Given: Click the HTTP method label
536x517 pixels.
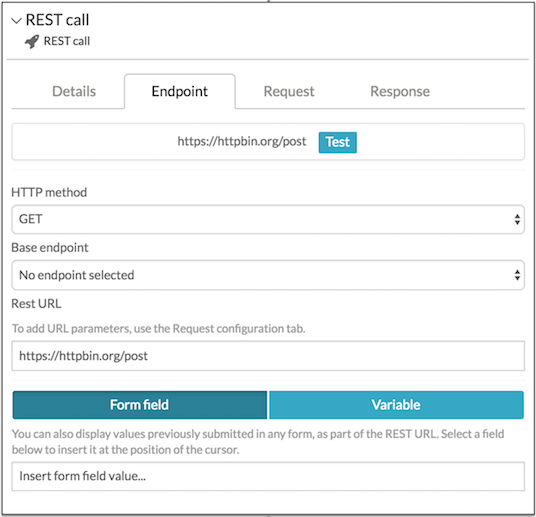Looking at the screenshot, I should click(x=49, y=193).
